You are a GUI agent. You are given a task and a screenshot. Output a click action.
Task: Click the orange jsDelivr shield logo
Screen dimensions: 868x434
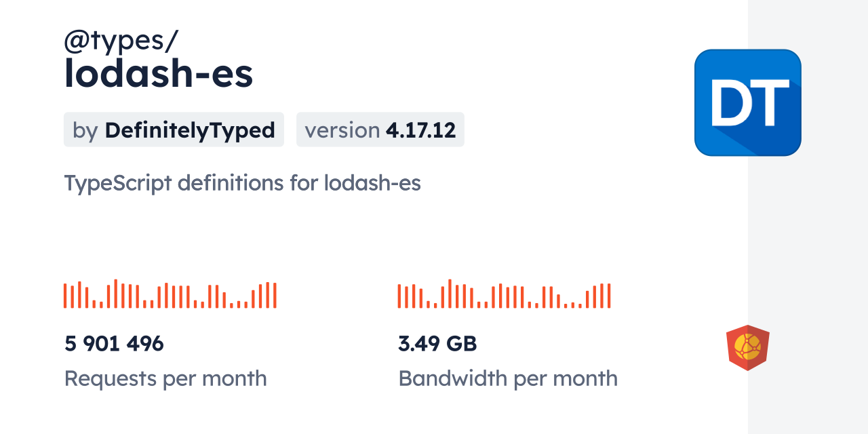pyautogui.click(x=747, y=347)
